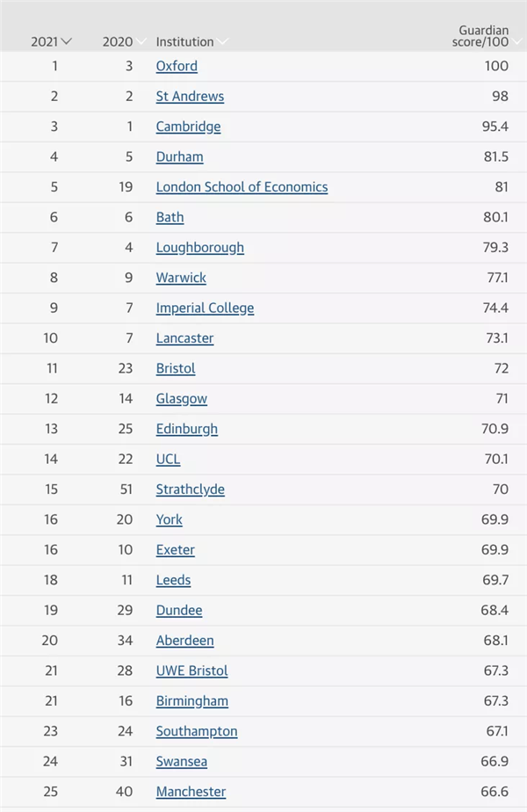Sort by the 2020 column chevron
Screen dimensions: 527x812
(141, 42)
